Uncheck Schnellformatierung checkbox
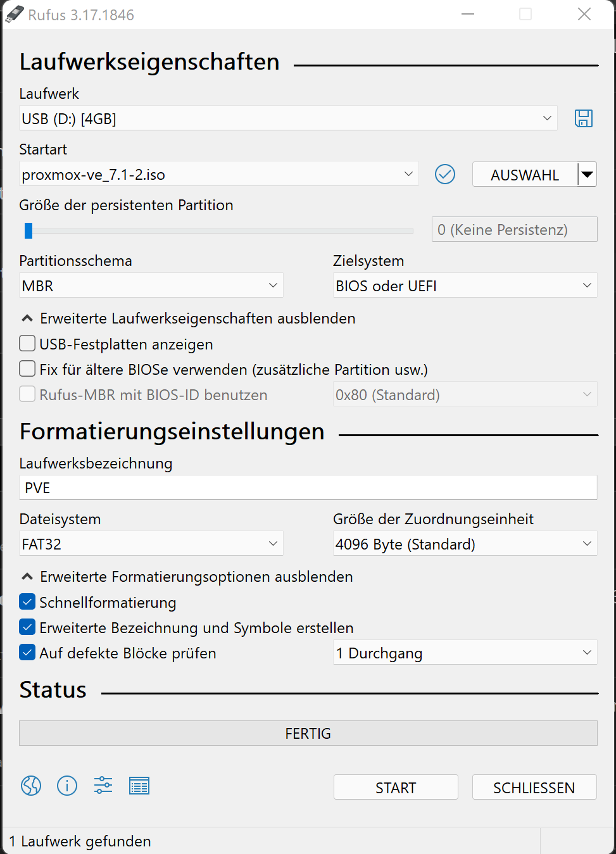 (x=27, y=602)
